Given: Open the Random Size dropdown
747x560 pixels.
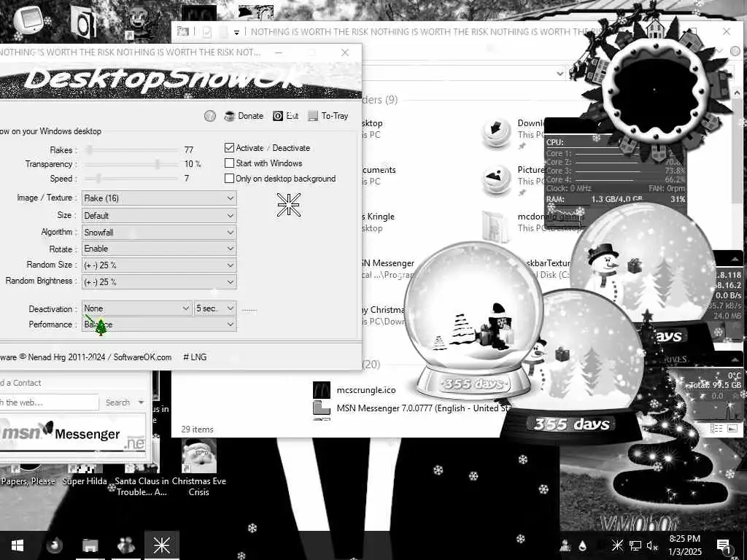Looking at the screenshot, I should (159, 265).
